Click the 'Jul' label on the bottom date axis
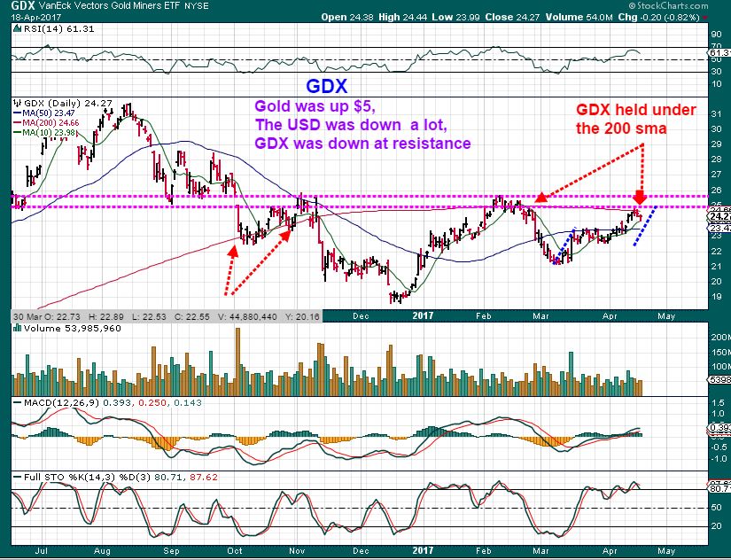The image size is (731, 560). pos(42,550)
